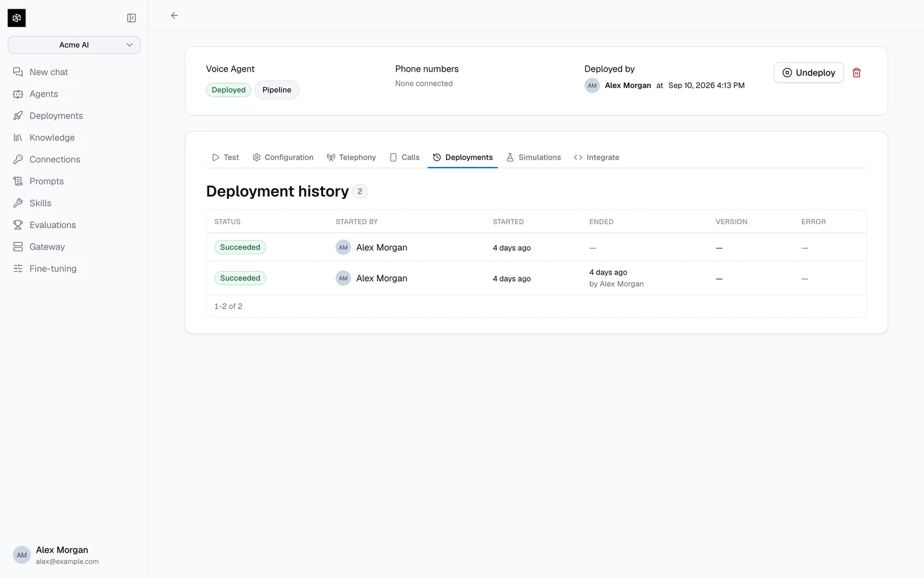Open Gateway page from sidebar
Image resolution: width=924 pixels, height=578 pixels.
tap(74, 247)
